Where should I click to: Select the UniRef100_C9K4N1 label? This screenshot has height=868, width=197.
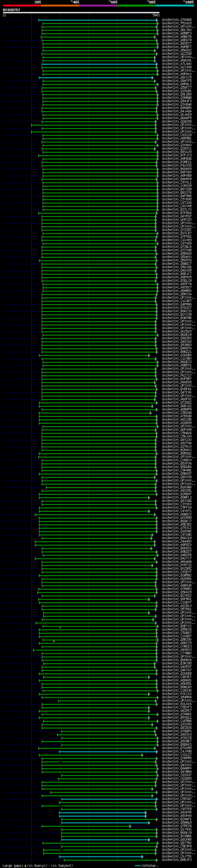tap(176, 470)
